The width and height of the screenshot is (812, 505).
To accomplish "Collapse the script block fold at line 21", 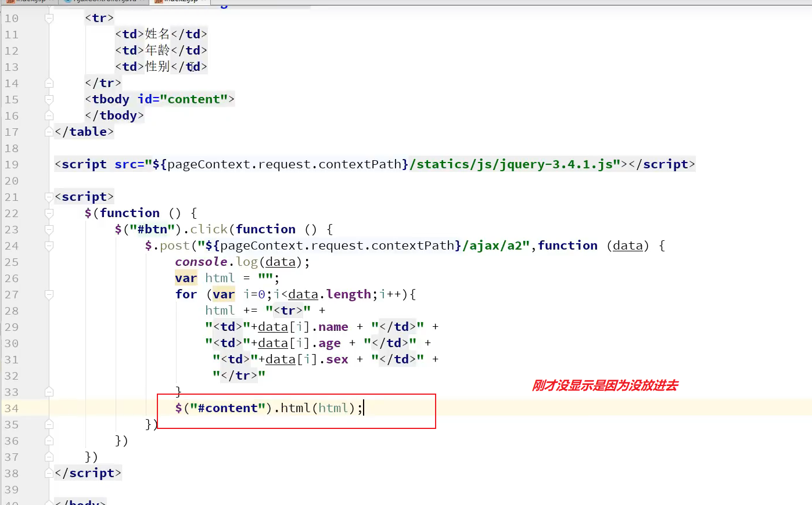I will click(x=49, y=197).
